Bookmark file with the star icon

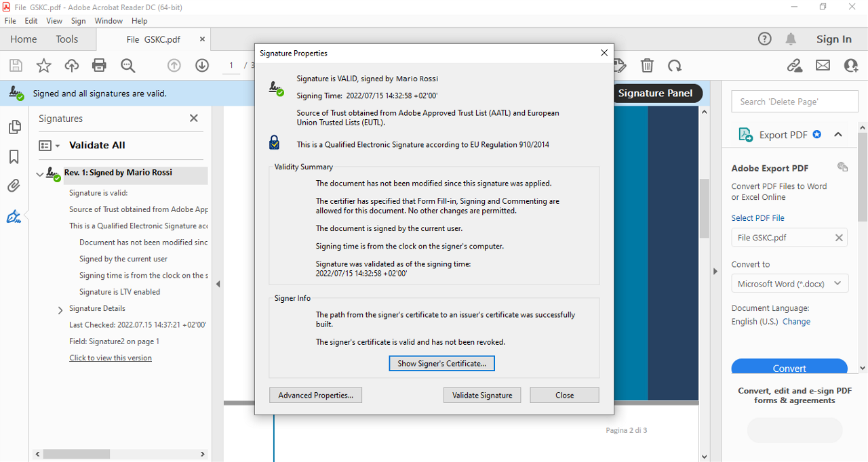[43, 66]
